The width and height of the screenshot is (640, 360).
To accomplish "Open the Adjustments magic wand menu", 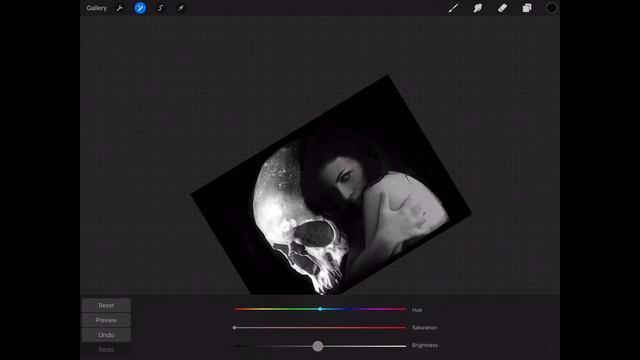I will [140, 8].
